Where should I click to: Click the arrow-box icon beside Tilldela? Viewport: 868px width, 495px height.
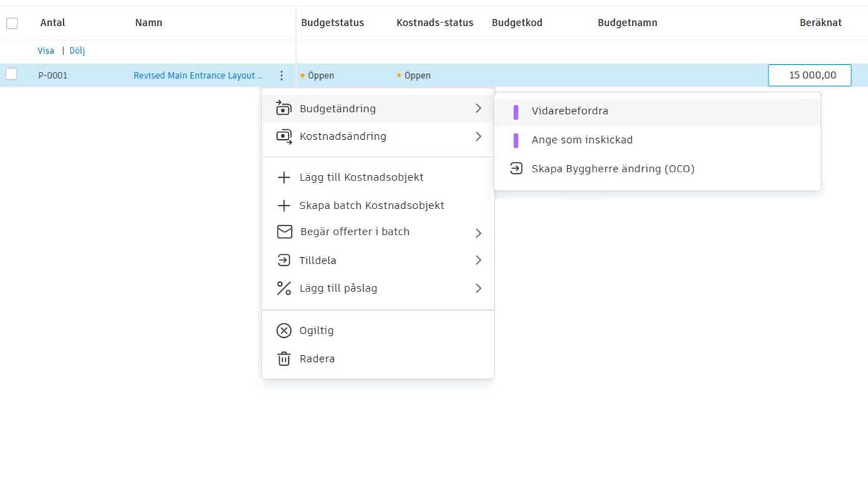click(284, 260)
